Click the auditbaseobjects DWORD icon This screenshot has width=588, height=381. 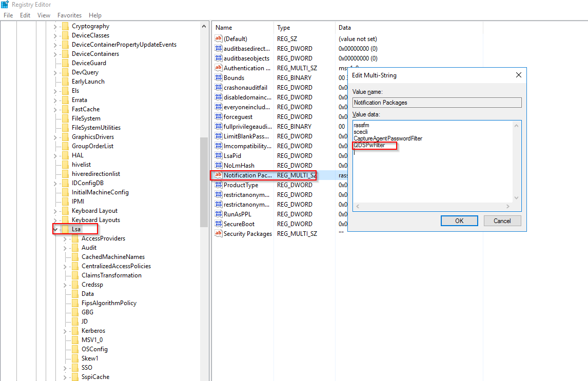tap(218, 58)
